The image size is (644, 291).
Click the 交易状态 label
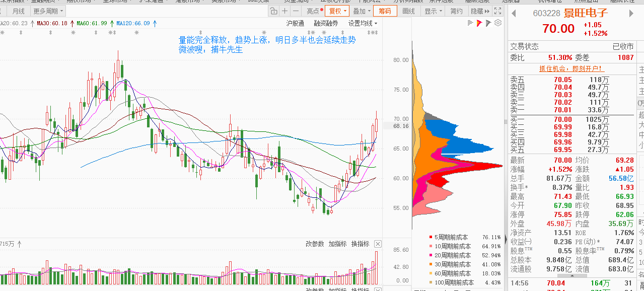tap(524, 46)
